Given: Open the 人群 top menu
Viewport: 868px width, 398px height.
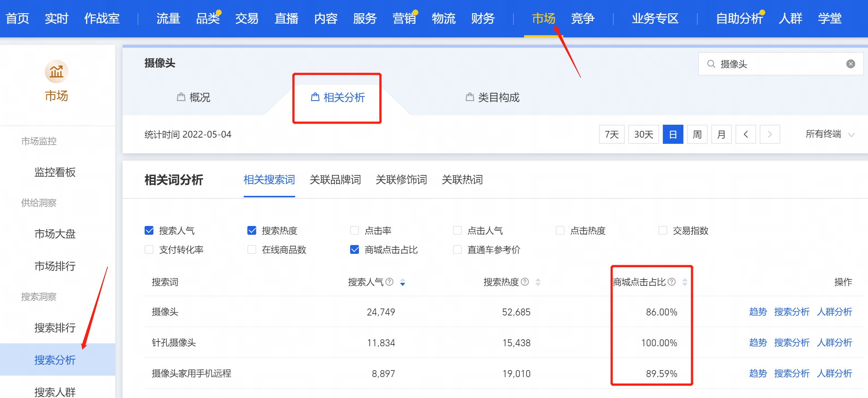Looking at the screenshot, I should (x=791, y=18).
